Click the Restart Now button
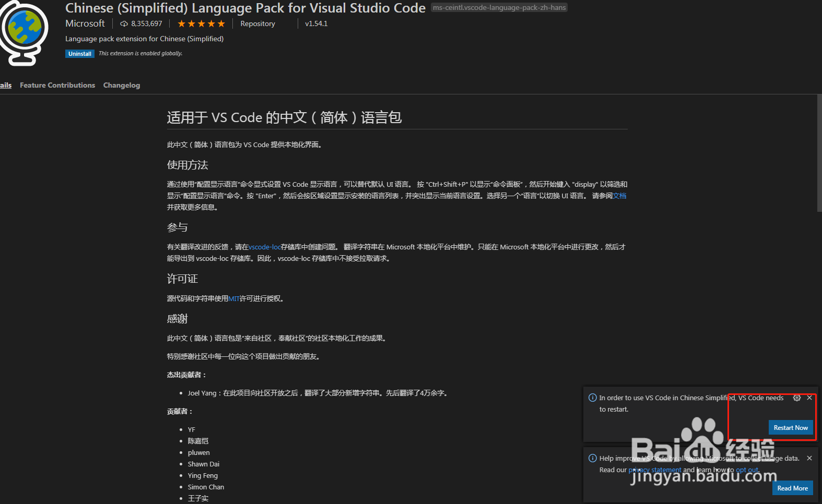Screen dimensions: 822x504 click(x=791, y=427)
